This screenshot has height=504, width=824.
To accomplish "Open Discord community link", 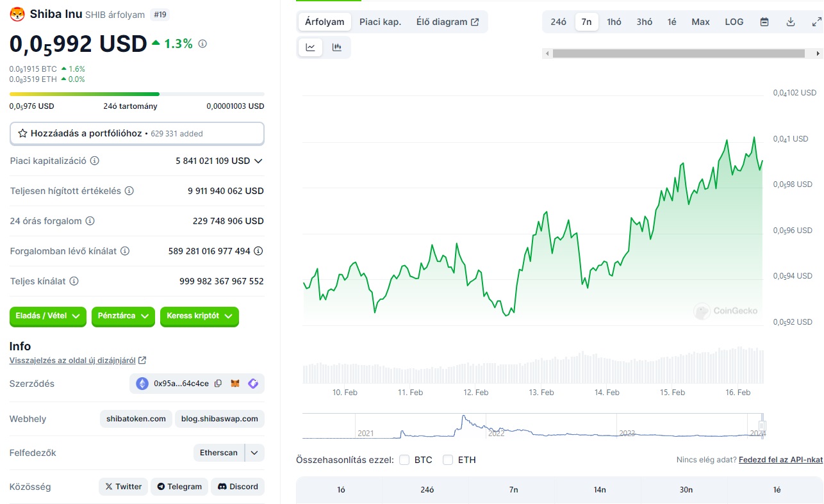I will pyautogui.click(x=238, y=487).
